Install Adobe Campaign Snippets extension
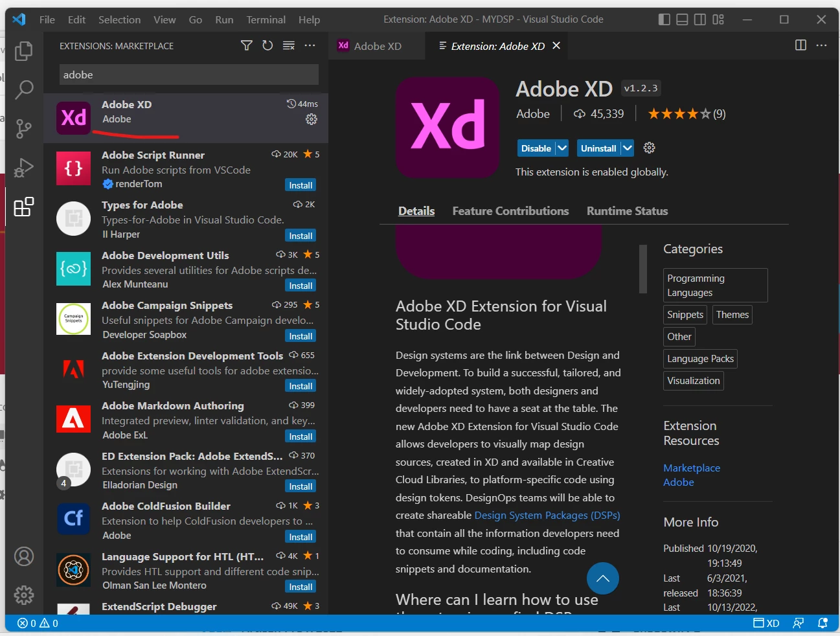This screenshot has width=840, height=636. click(301, 336)
